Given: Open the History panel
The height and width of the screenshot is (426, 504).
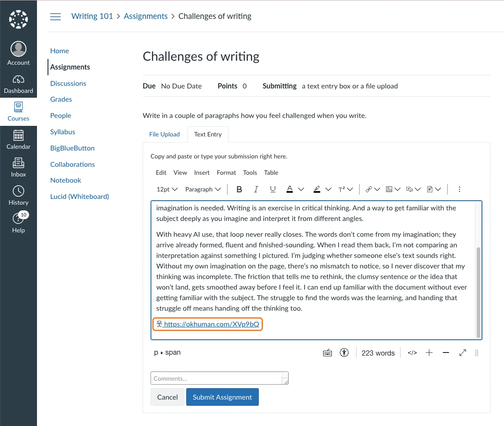Looking at the screenshot, I should (x=18, y=195).
